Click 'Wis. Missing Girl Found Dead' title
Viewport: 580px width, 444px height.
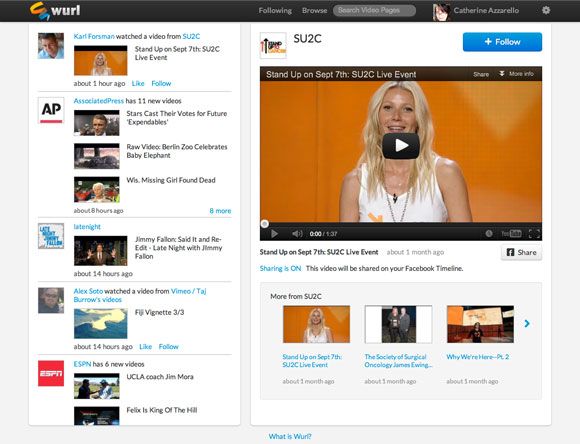(171, 180)
